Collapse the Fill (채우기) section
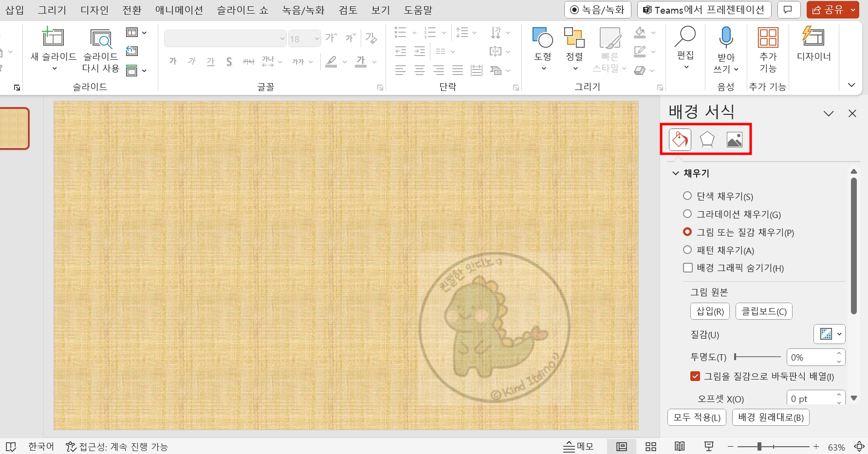 [675, 173]
